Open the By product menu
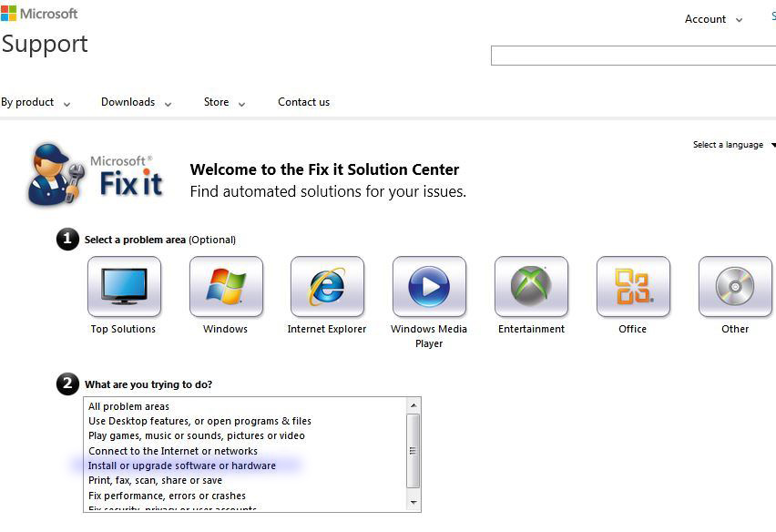 pyautogui.click(x=36, y=102)
